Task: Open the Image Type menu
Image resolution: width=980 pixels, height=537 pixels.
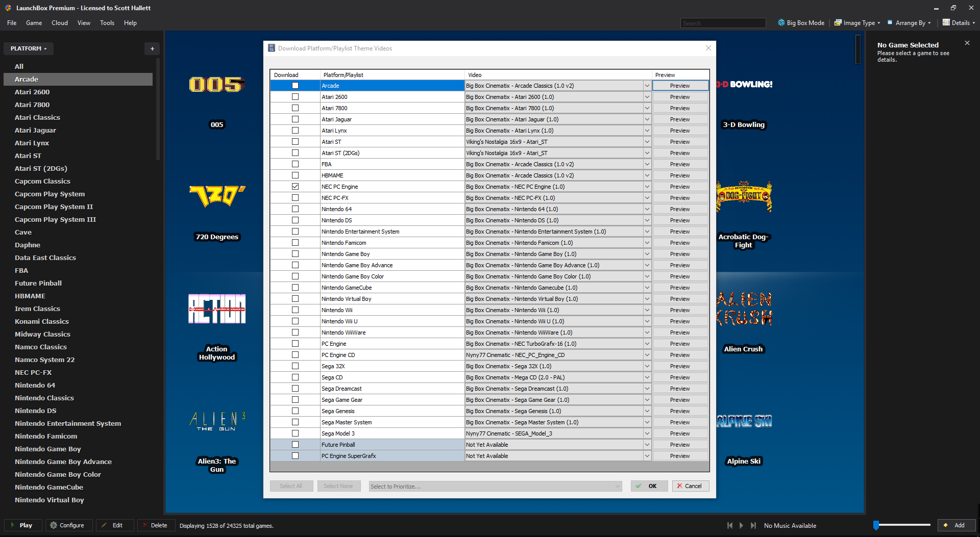Action: (857, 23)
